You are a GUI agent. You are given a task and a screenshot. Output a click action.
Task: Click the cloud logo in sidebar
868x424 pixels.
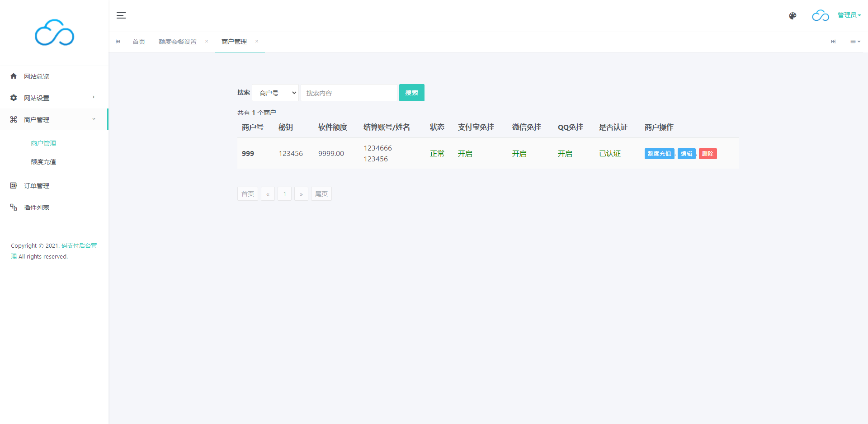coord(54,33)
